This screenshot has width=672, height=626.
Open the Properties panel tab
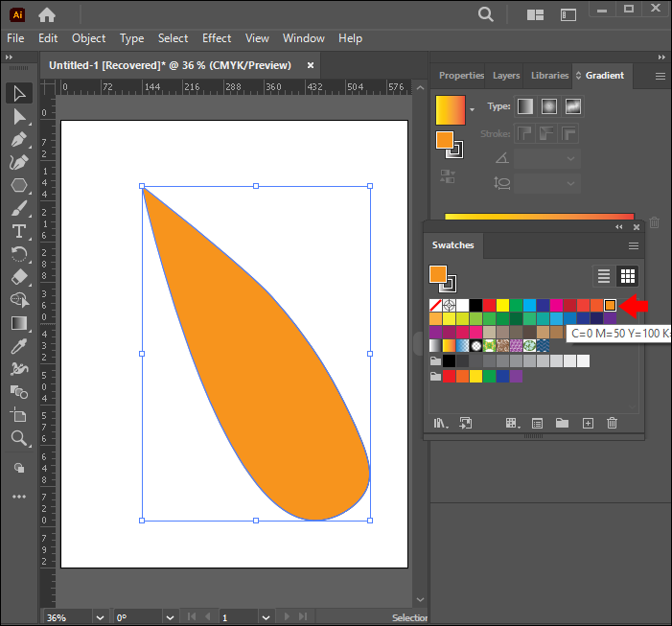[461, 76]
